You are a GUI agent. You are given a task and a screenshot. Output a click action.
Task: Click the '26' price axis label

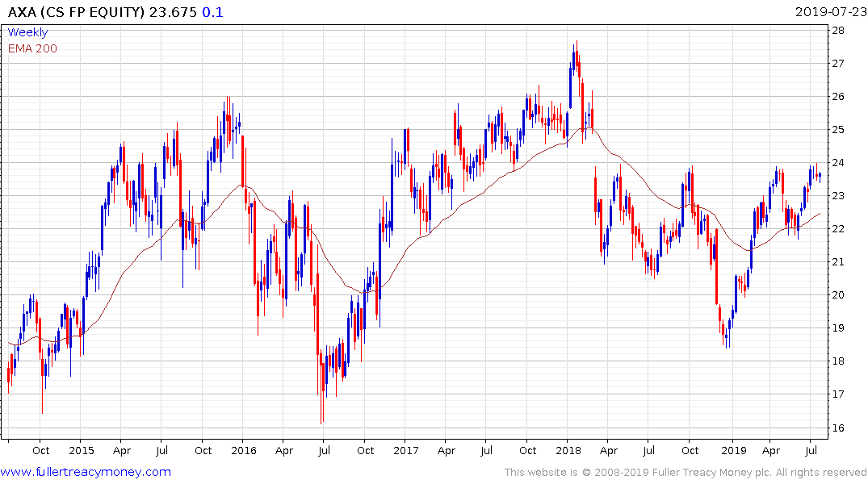point(838,96)
